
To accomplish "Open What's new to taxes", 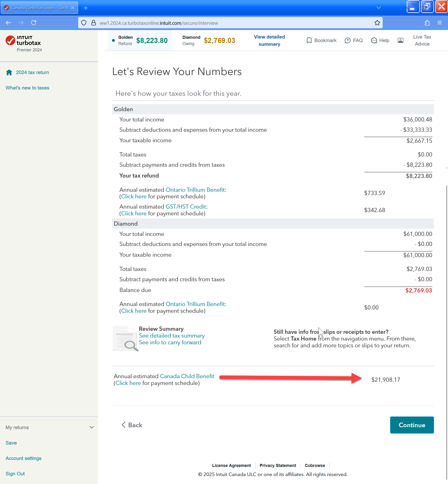I will pos(27,88).
